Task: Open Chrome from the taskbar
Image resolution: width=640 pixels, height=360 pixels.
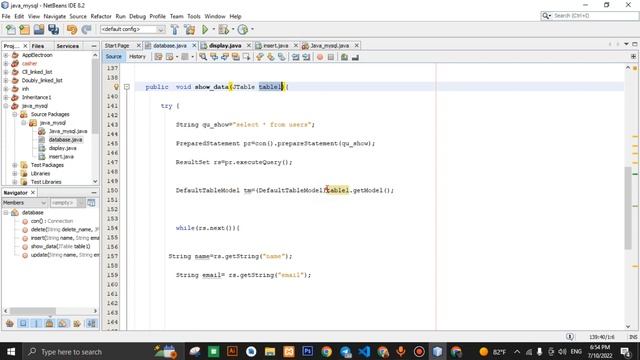Action: (x=326, y=351)
